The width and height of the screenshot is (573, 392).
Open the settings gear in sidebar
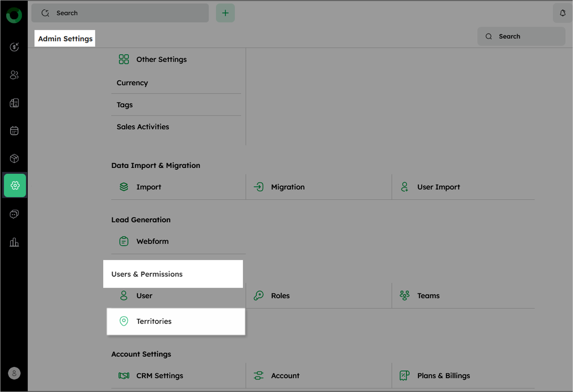[x=15, y=185]
